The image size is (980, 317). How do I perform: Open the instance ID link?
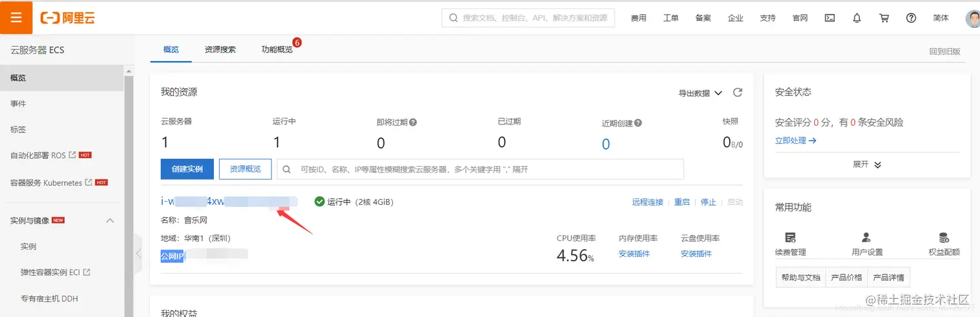pyautogui.click(x=229, y=202)
